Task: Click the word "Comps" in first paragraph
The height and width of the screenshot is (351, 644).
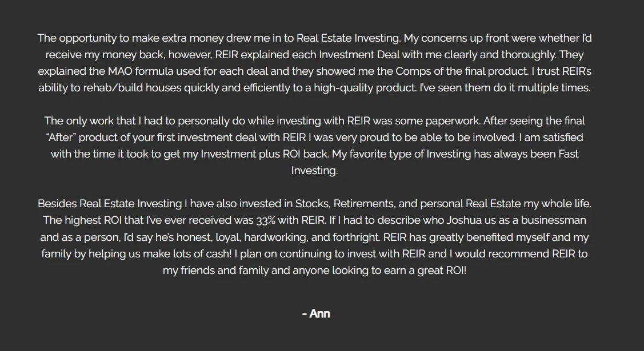Action: [x=410, y=71]
